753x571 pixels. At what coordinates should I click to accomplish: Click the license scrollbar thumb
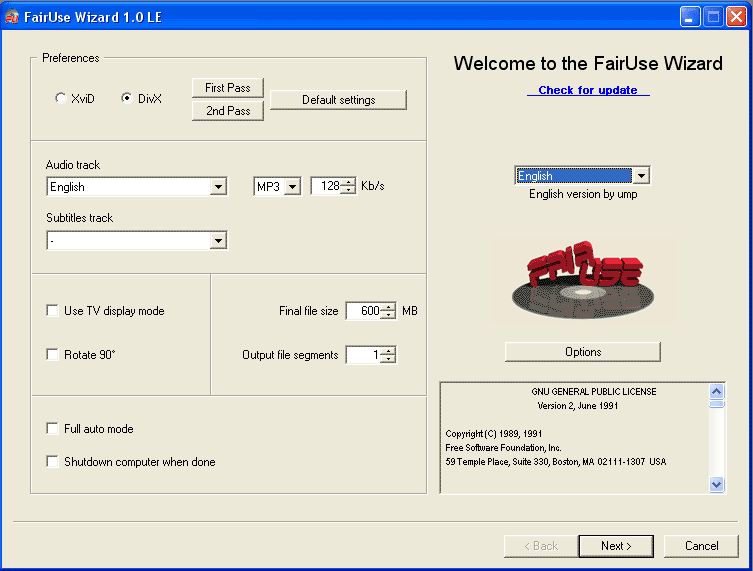coord(717,404)
